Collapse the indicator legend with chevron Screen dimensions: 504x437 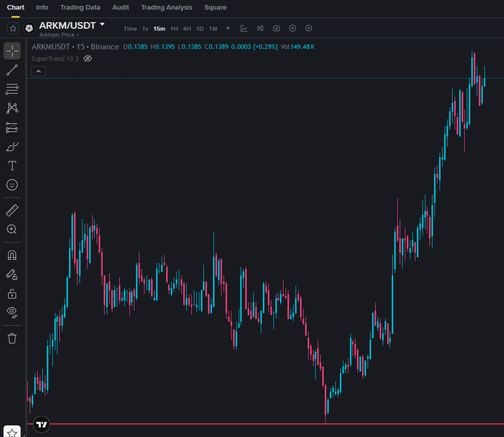(39, 71)
